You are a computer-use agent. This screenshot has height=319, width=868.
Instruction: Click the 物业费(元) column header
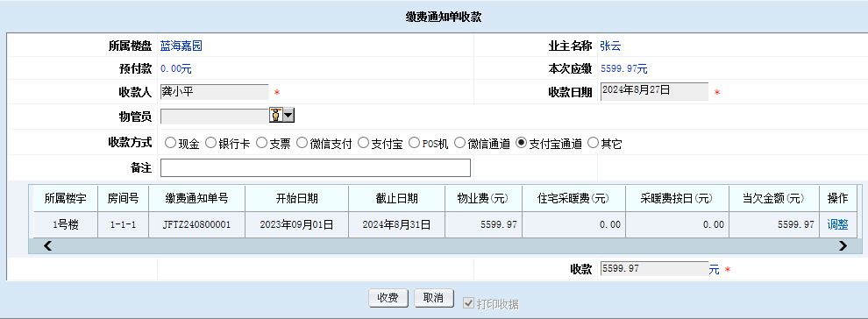pos(483,198)
